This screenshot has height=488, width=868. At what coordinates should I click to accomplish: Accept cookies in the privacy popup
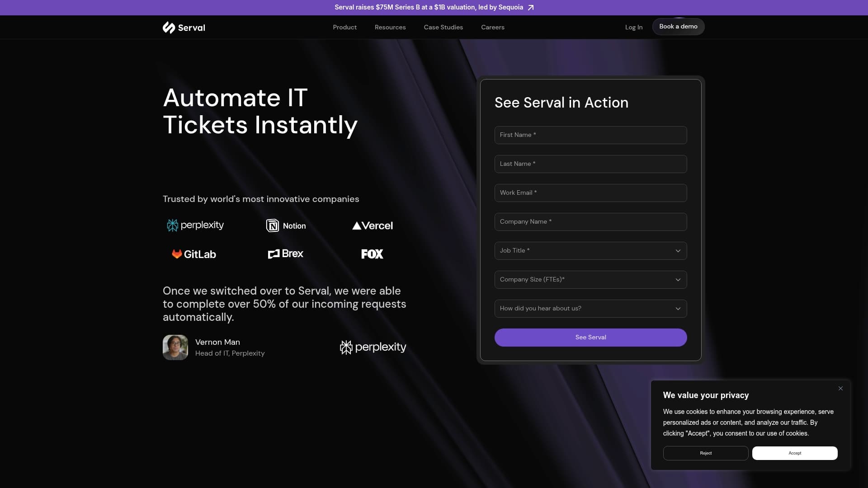[x=795, y=453]
